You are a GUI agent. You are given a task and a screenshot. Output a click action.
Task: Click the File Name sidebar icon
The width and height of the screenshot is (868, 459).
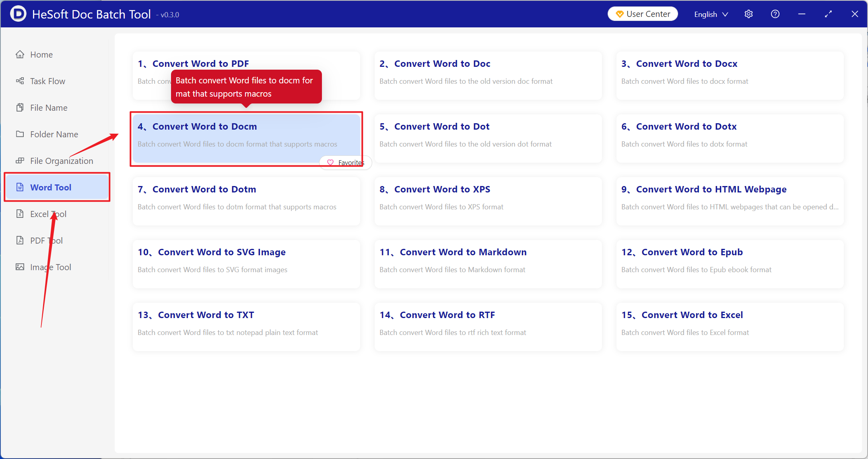(x=20, y=108)
